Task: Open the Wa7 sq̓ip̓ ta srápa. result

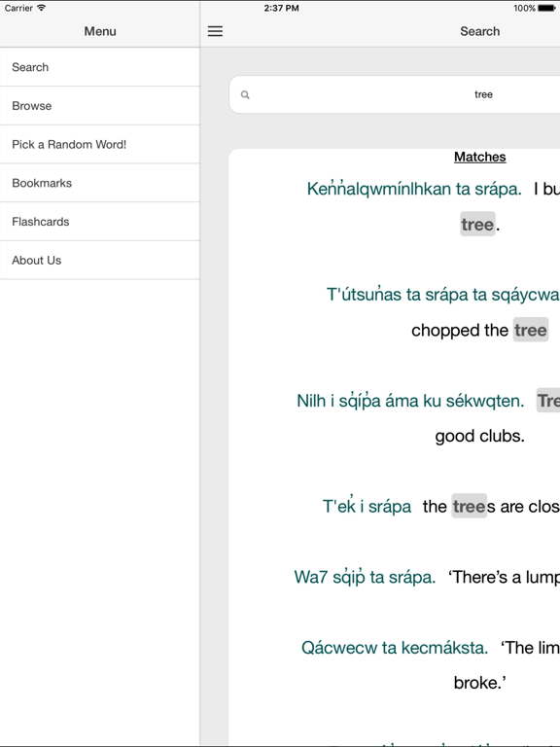Action: pos(365,577)
